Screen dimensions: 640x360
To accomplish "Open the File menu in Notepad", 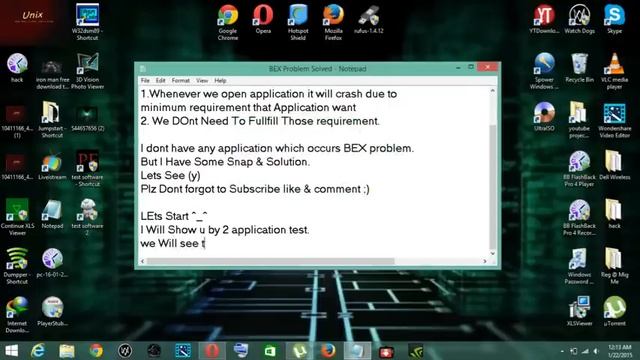I will click(x=145, y=80).
